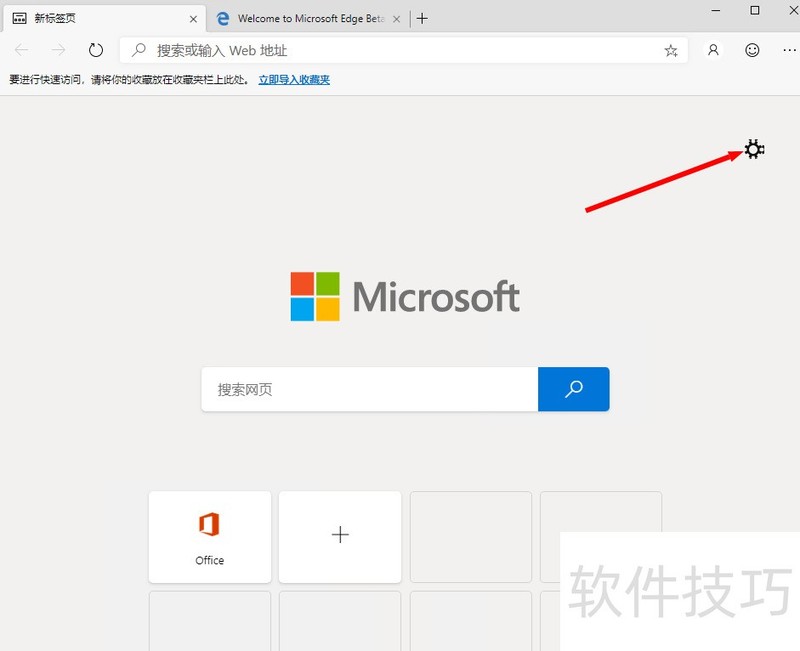The width and height of the screenshot is (800, 651).
Task: Add a site with the plus tile
Action: coord(340,537)
